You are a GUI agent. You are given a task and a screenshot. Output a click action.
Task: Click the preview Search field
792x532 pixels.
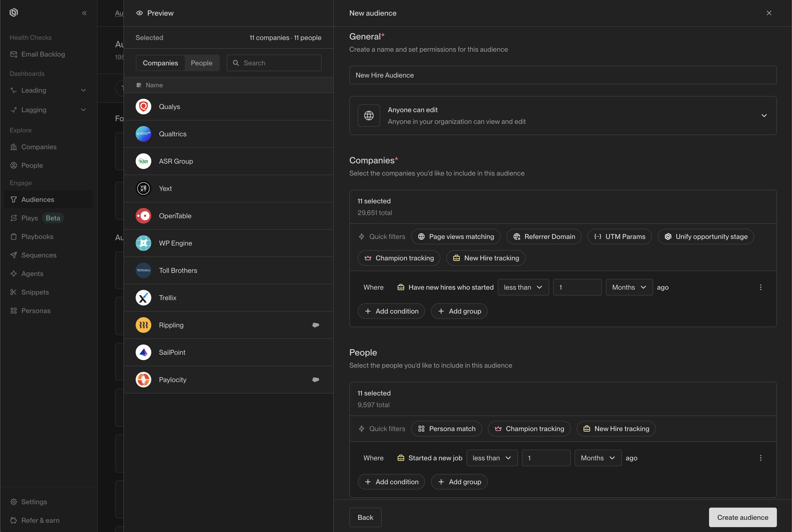click(x=274, y=63)
